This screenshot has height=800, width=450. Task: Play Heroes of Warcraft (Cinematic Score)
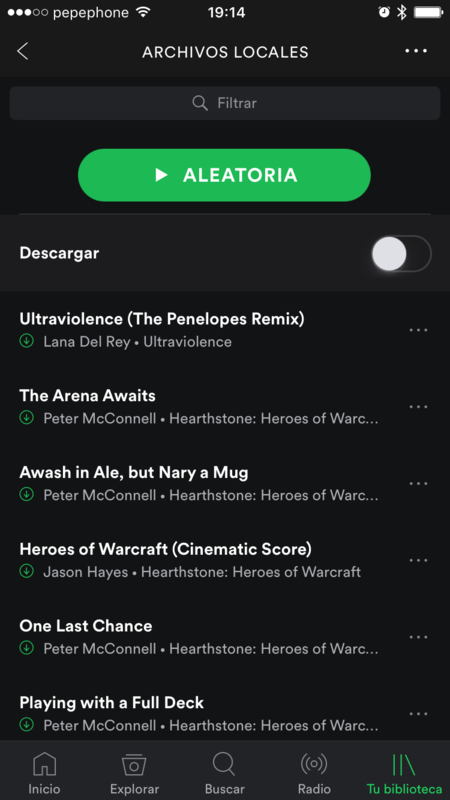[x=204, y=560]
